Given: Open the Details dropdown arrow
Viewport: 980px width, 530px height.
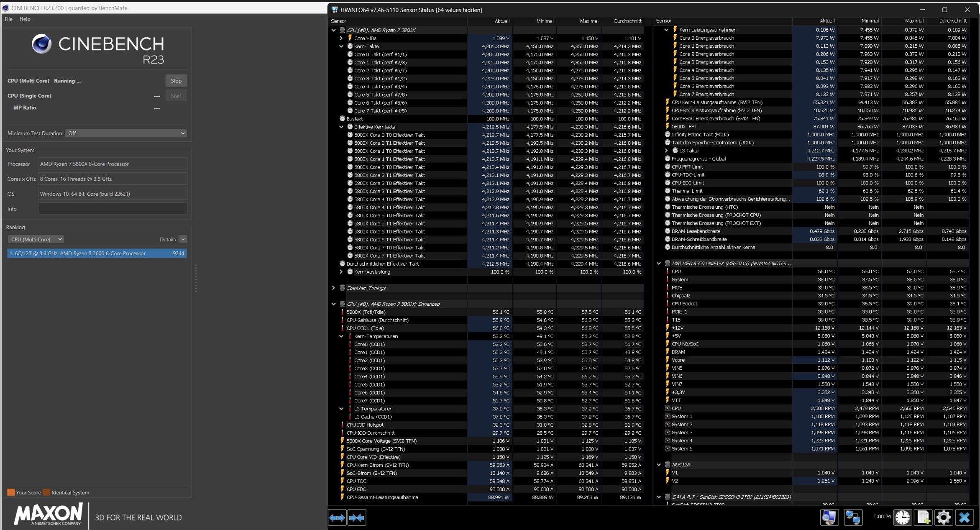Looking at the screenshot, I should point(183,239).
